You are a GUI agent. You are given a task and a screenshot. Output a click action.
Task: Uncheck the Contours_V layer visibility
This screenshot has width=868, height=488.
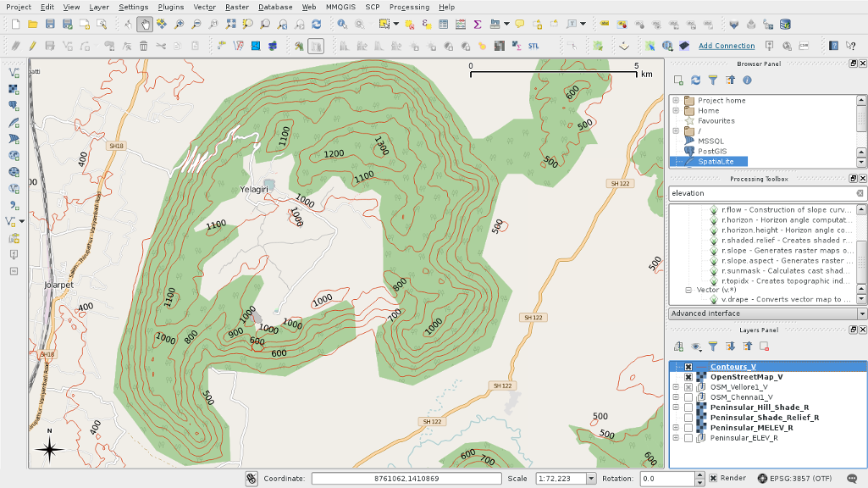[x=688, y=367]
